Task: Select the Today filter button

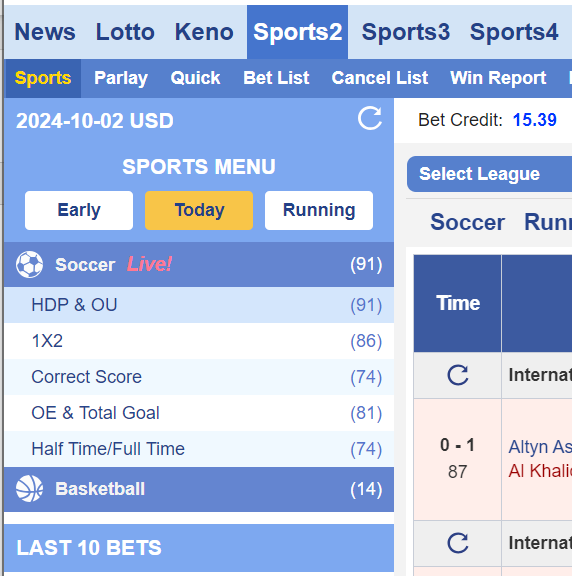Action: (x=199, y=210)
